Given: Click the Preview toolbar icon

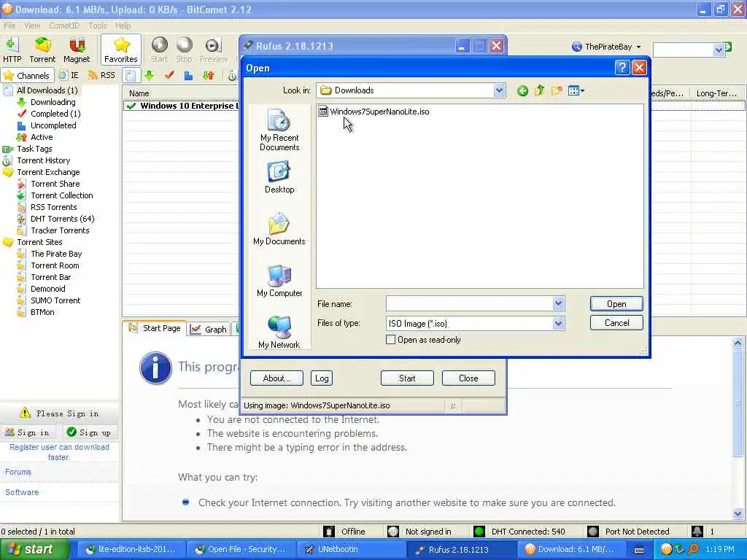Looking at the screenshot, I should [x=214, y=50].
